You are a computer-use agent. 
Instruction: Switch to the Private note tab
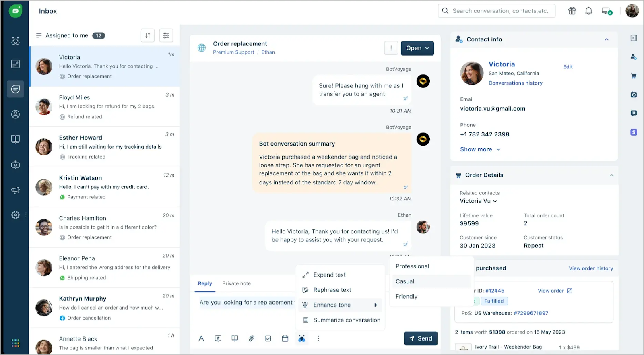237,283
